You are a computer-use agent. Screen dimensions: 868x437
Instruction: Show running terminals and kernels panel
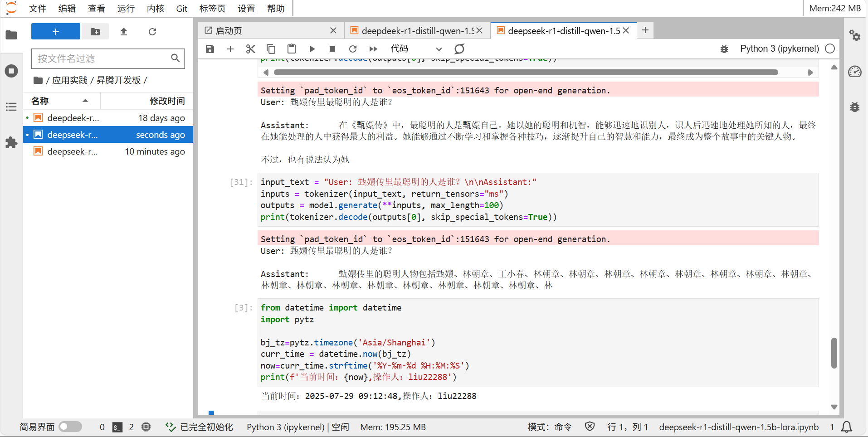(11, 71)
